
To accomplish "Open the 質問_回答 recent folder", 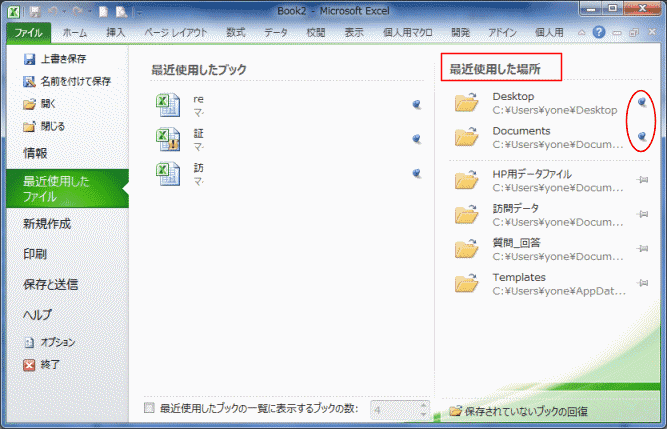I will (539, 250).
